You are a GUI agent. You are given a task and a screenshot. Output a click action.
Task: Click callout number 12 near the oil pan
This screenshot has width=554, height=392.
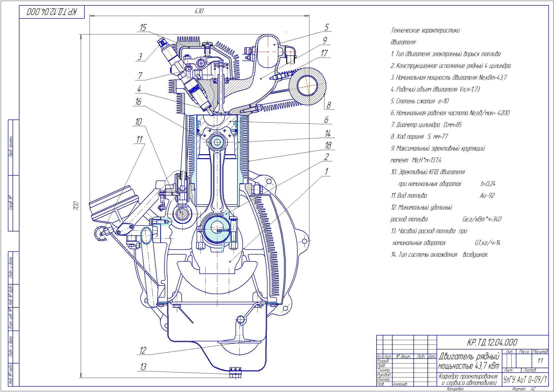[143, 350]
